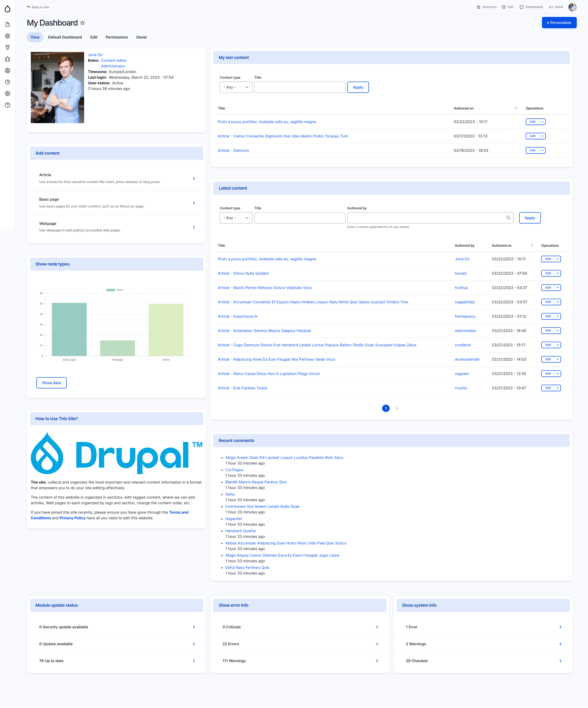Expand Edit dropdown arrow for Article - Damnum
Image resolution: width=588 pixels, height=708 pixels.
tap(542, 150)
